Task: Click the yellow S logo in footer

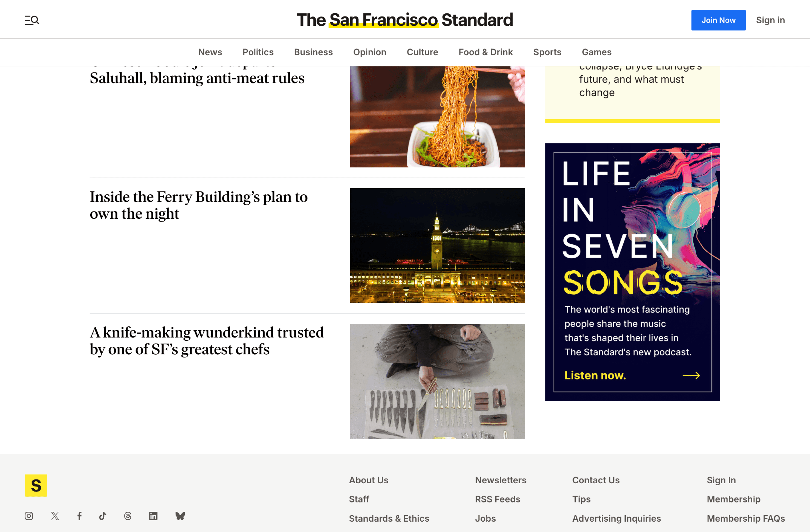Action: (x=36, y=485)
